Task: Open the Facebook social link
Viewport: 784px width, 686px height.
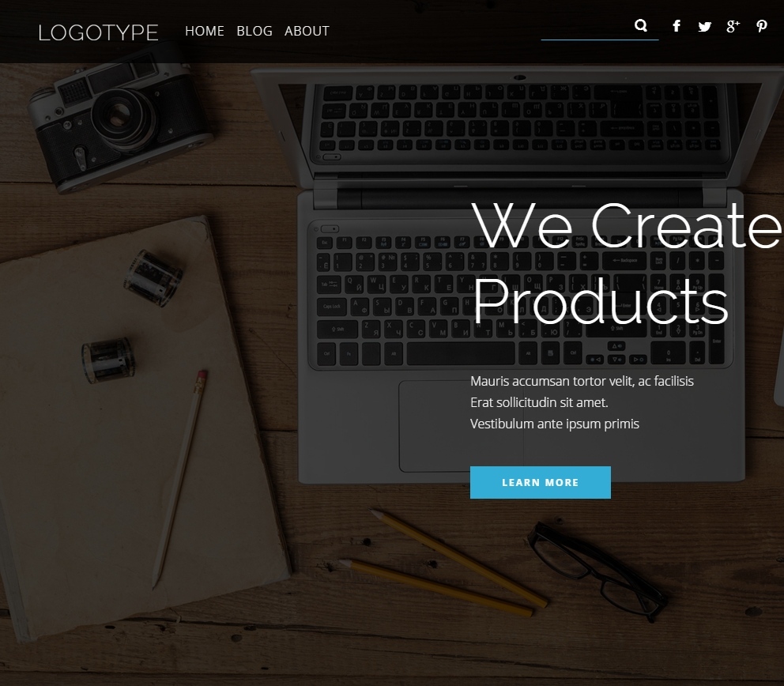Action: pos(677,26)
